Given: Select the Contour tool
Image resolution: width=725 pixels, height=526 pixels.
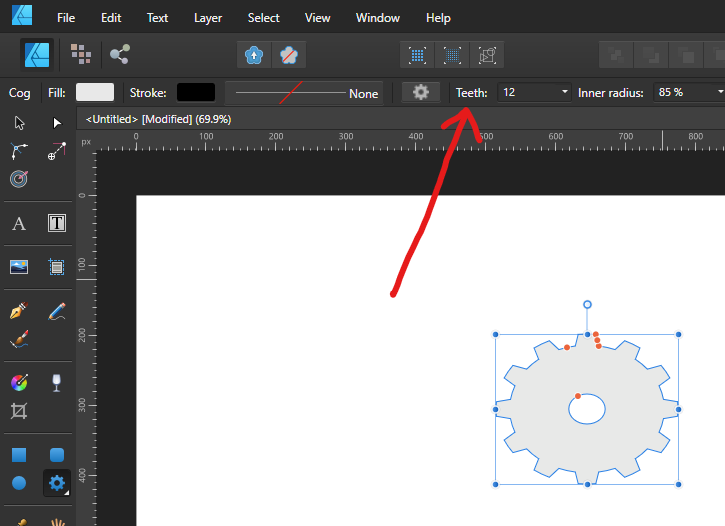Looking at the screenshot, I should (x=19, y=178).
